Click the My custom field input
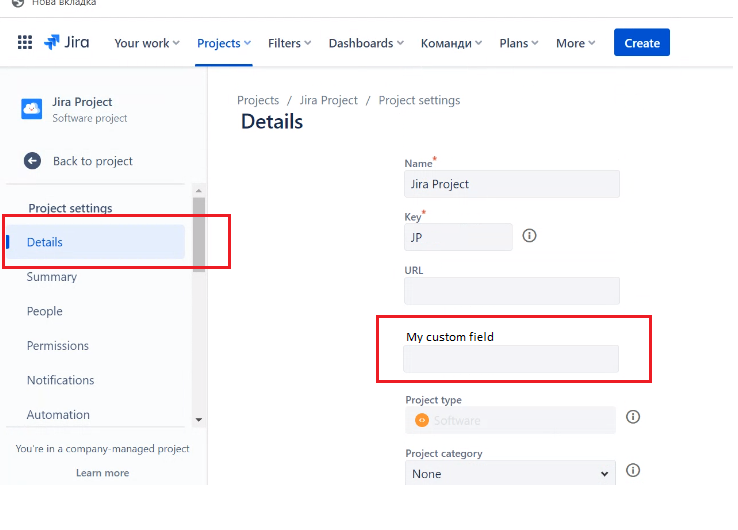This screenshot has width=738, height=530. click(511, 359)
